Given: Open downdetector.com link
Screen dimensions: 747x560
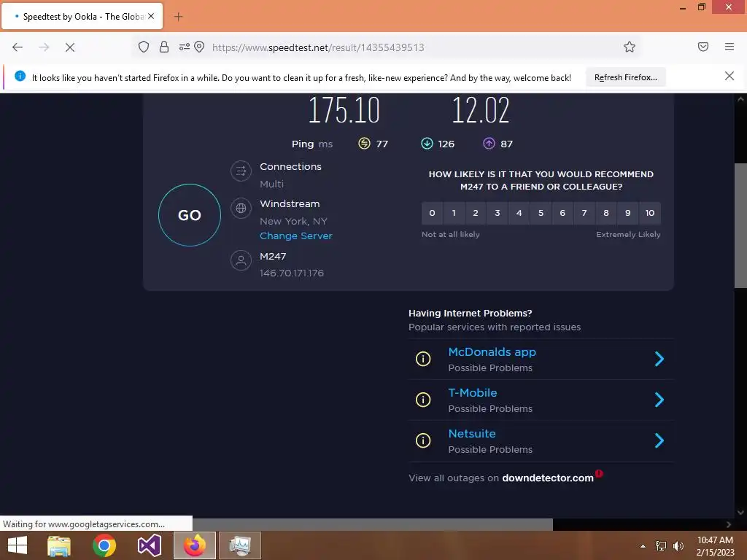Looking at the screenshot, I should (x=548, y=478).
